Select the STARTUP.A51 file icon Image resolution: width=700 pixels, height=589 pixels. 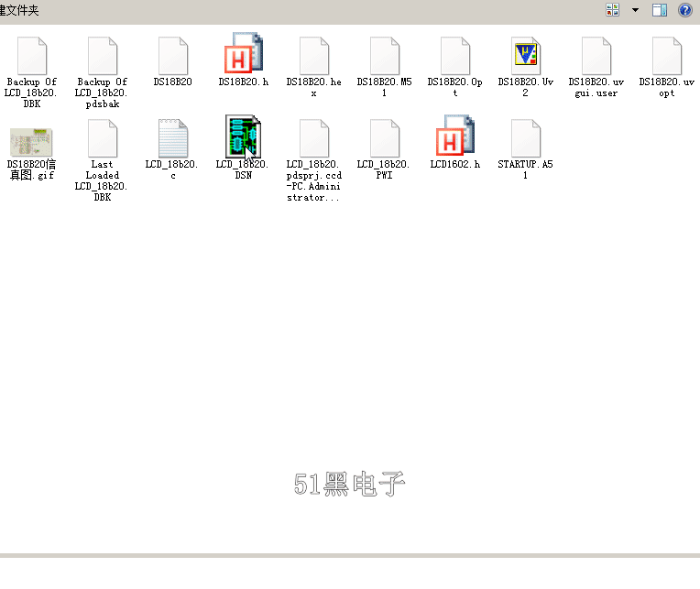[x=525, y=138]
